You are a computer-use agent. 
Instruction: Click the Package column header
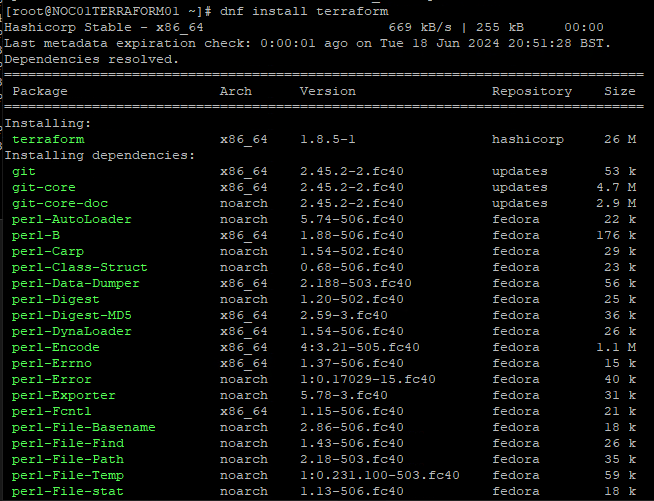click(x=40, y=91)
